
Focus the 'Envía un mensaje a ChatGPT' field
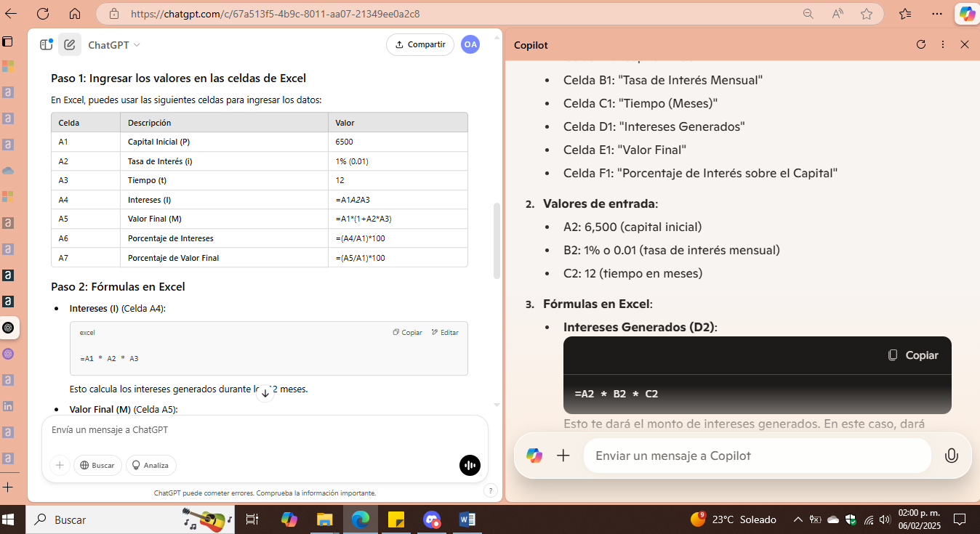[265, 430]
